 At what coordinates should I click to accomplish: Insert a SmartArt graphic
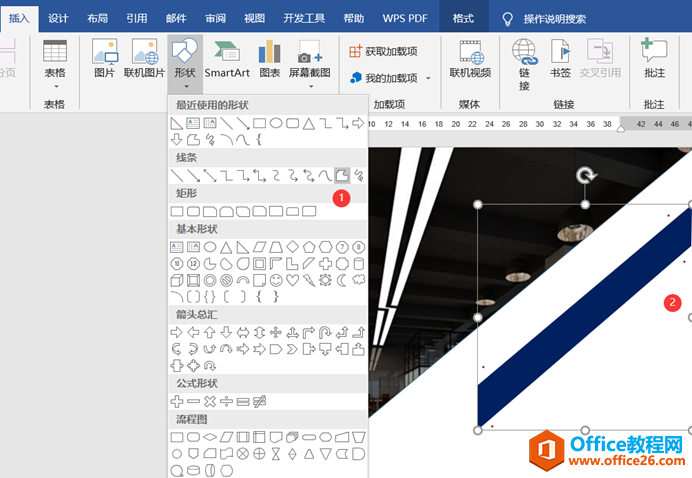227,58
